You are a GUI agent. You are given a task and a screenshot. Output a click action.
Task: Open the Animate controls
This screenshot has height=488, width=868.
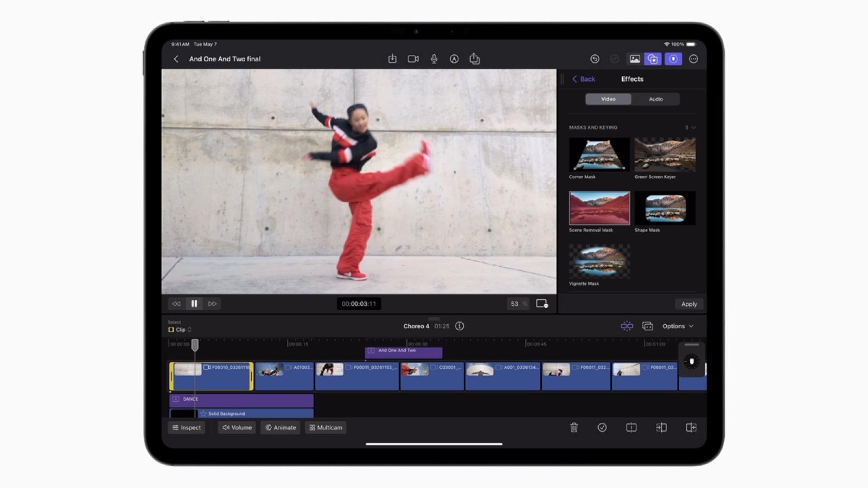[280, 428]
